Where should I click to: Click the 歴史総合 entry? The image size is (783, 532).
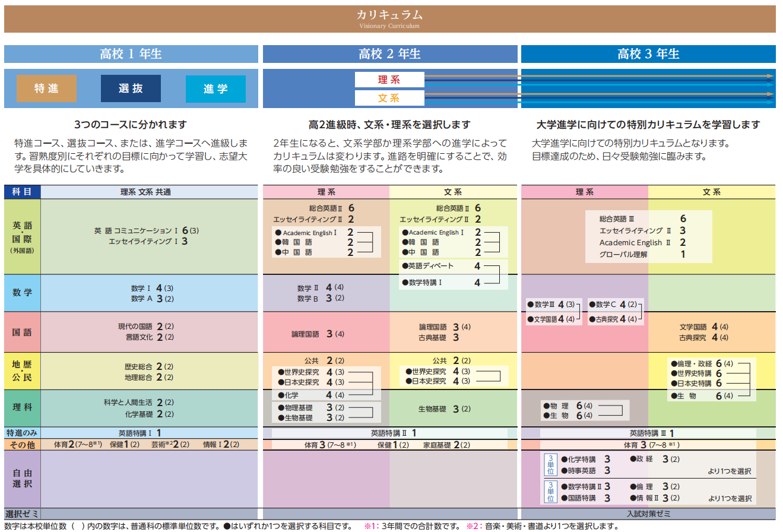point(149,367)
